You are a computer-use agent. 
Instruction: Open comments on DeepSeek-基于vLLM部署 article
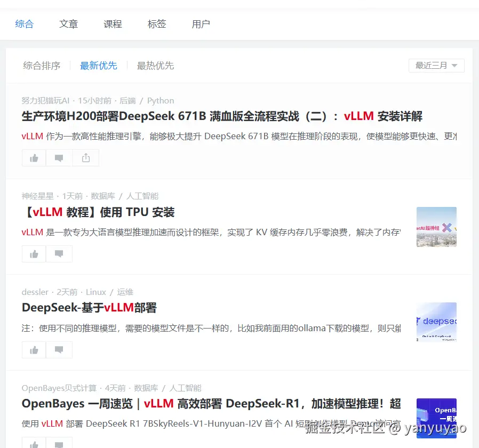(59, 350)
